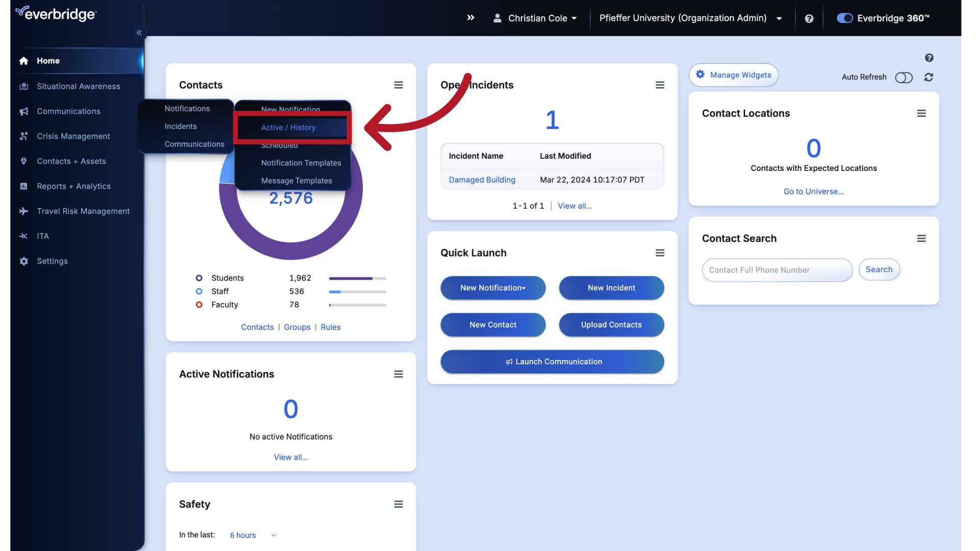Click the New Contact button
The height and width of the screenshot is (551, 980).
click(x=493, y=324)
